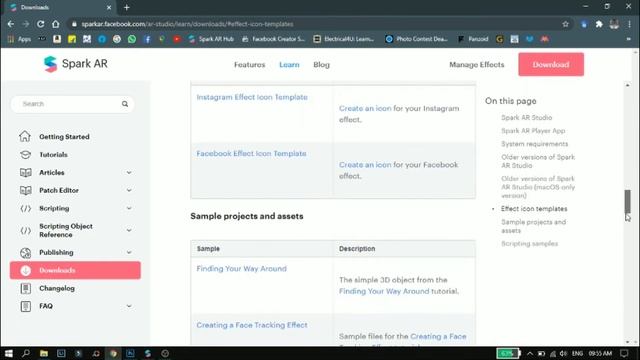Viewport: 640px width, 360px height.
Task: Open the YouTube bookmark icon
Action: (x=177, y=39)
